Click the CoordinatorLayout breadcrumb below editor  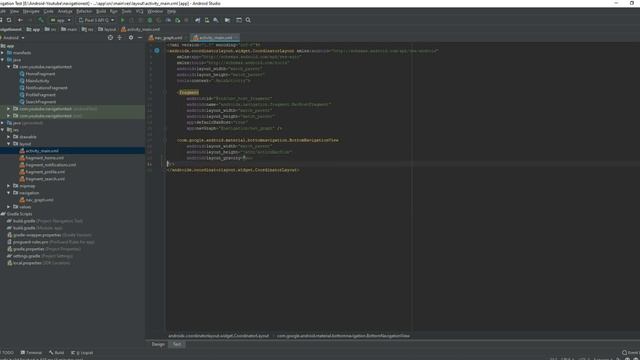pos(218,336)
